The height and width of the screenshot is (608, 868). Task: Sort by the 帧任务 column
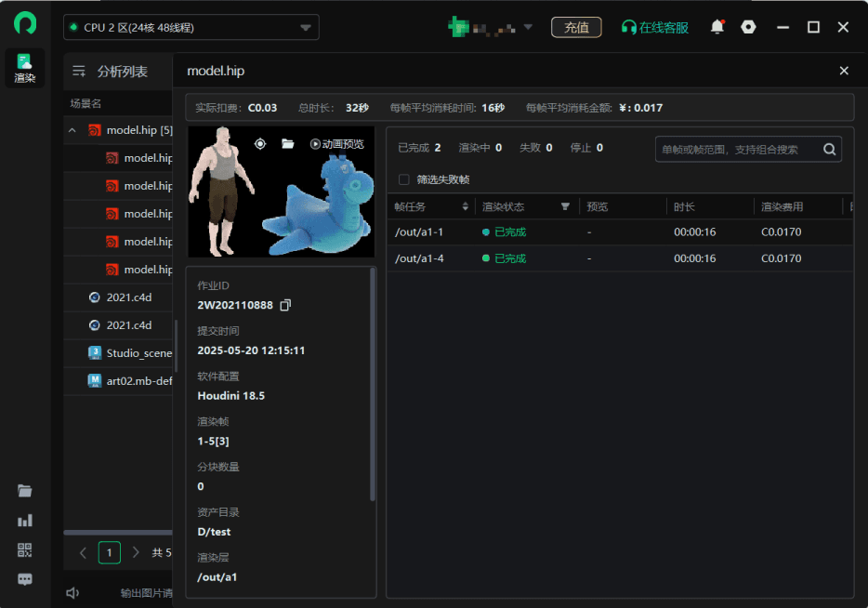tap(465, 206)
